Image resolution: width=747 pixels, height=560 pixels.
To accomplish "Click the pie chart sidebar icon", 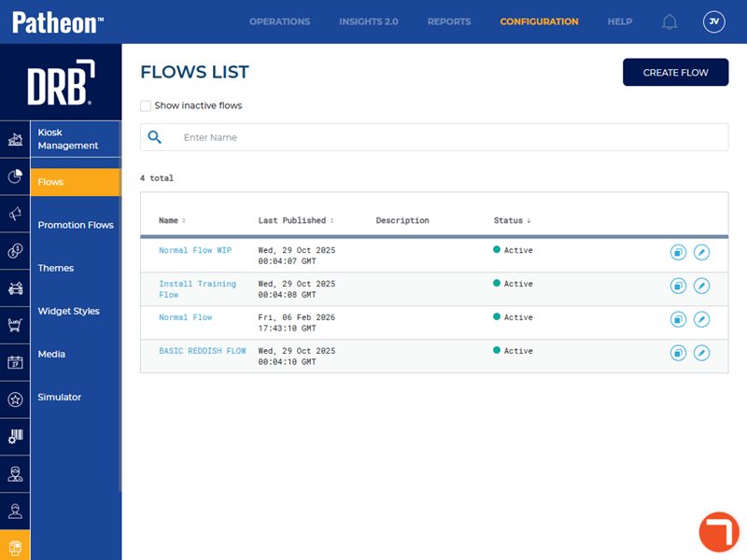I will tap(15, 176).
